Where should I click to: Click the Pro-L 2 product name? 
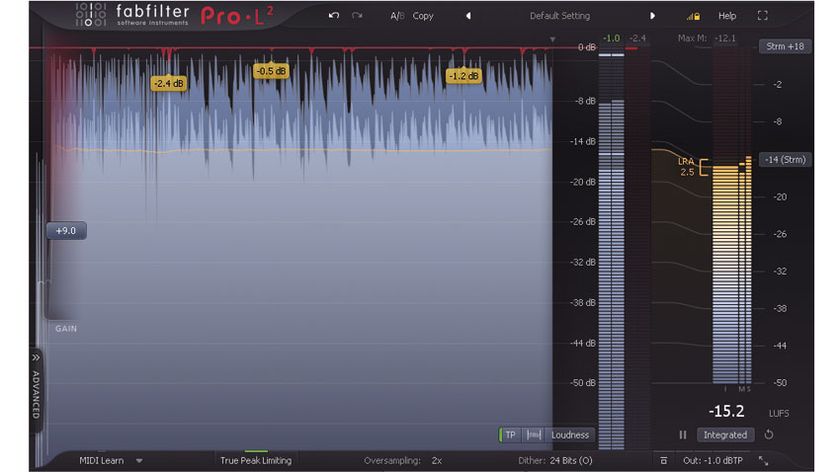[x=237, y=16]
